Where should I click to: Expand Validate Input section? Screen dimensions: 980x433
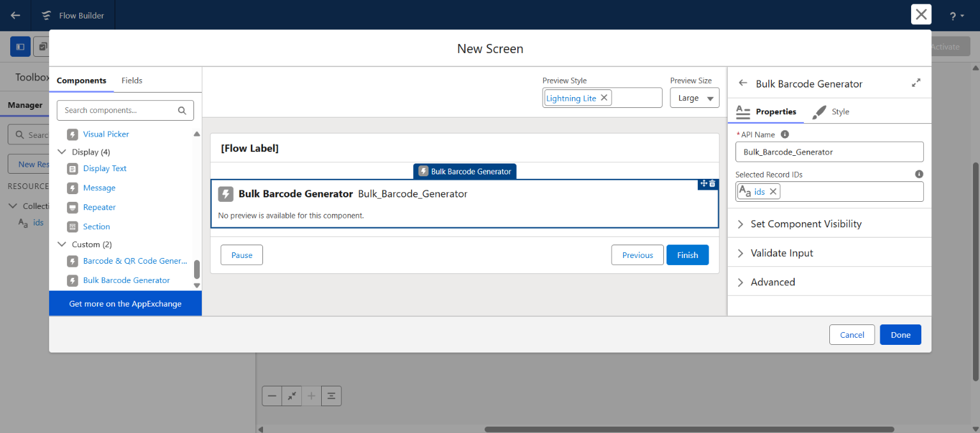[829, 253]
